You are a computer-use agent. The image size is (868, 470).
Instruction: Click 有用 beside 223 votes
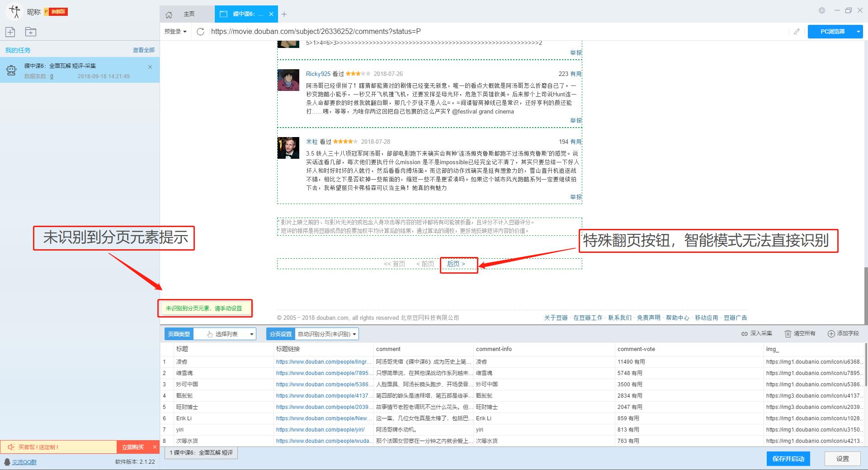(576, 74)
